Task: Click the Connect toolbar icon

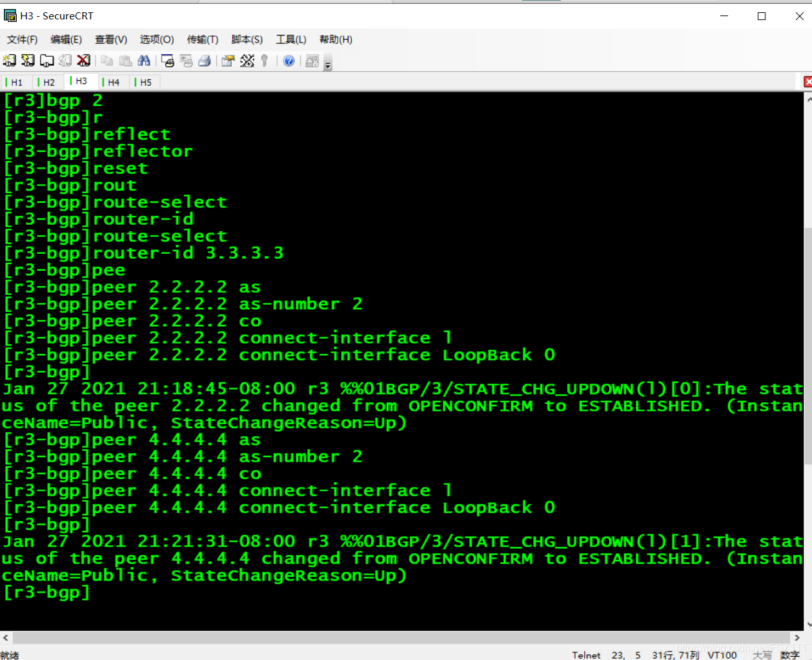Action: (9, 61)
